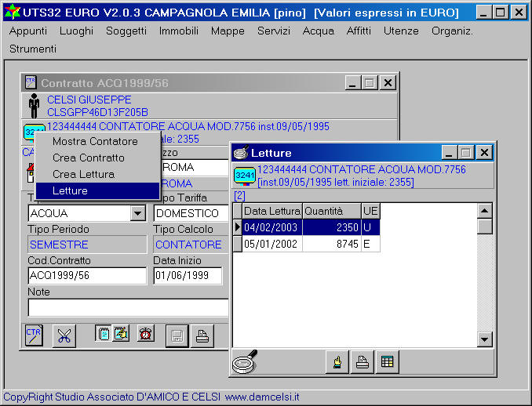The width and height of the screenshot is (532, 406).
Task: Expand the ACQUA dropdown arrow
Action: (x=138, y=213)
